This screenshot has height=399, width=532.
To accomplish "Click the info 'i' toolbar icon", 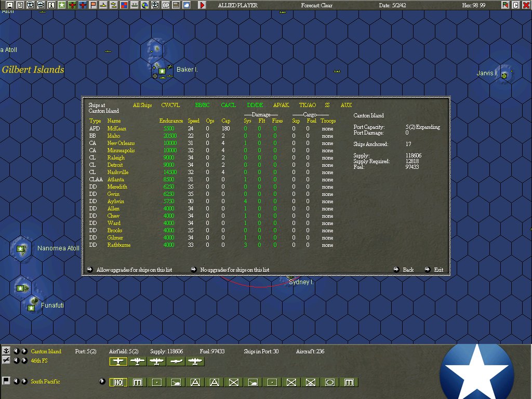I will pos(51,5).
